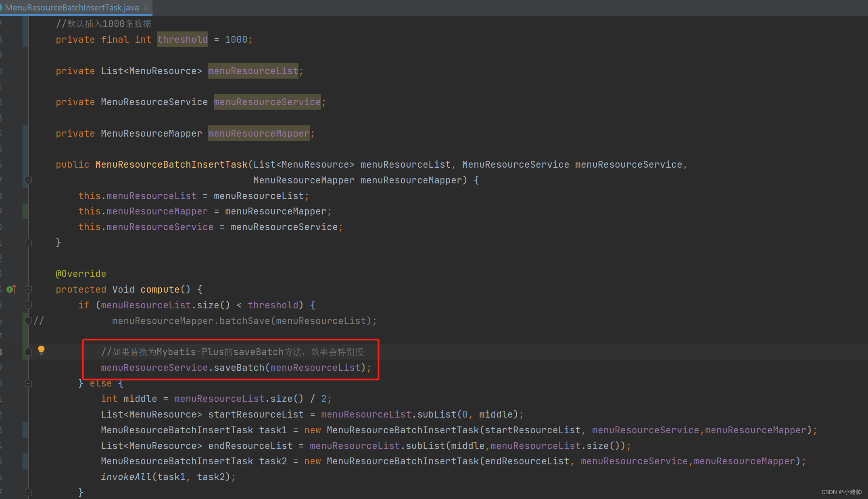868x499 pixels.
Task: Click the MenuResourceBatchInsertTask constructor name
Action: pyautogui.click(x=171, y=164)
